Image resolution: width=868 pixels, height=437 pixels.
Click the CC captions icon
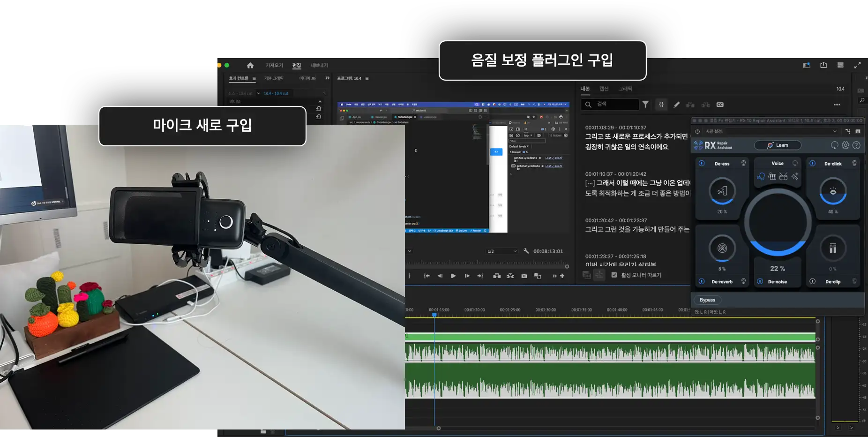pos(720,105)
